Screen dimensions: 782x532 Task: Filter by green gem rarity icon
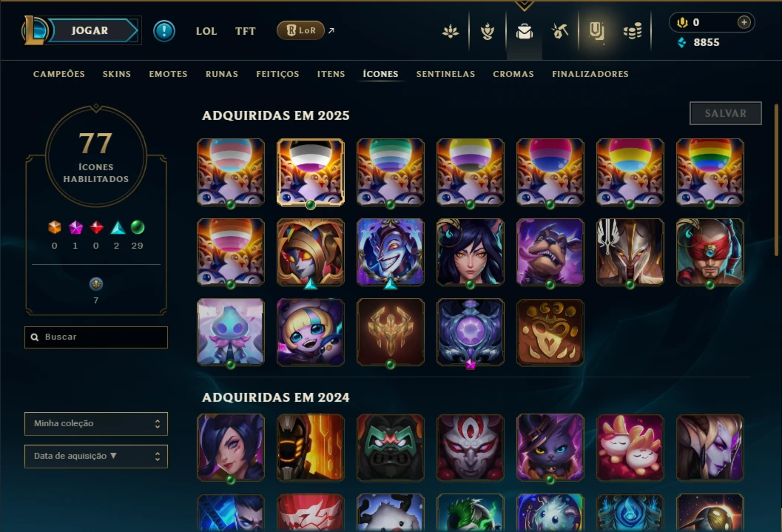pyautogui.click(x=137, y=227)
